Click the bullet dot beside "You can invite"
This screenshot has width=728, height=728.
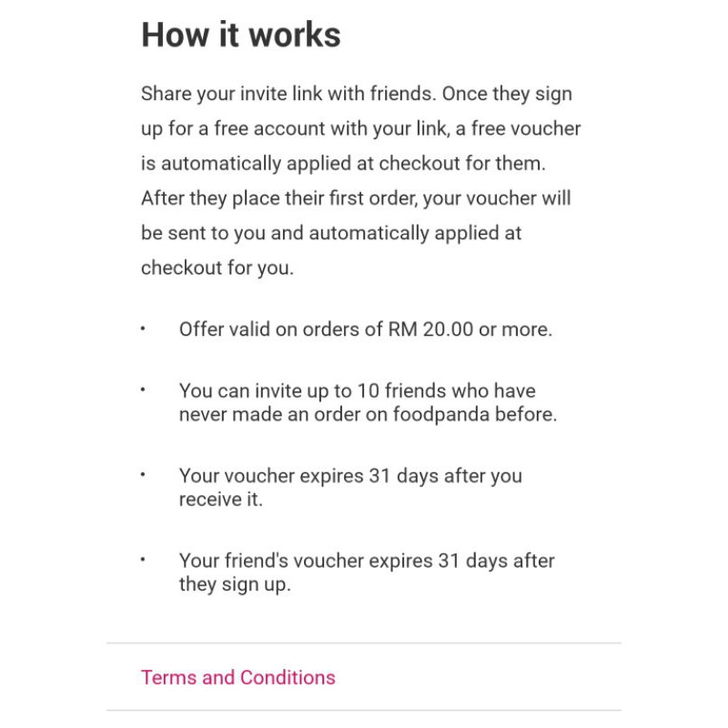tap(143, 389)
